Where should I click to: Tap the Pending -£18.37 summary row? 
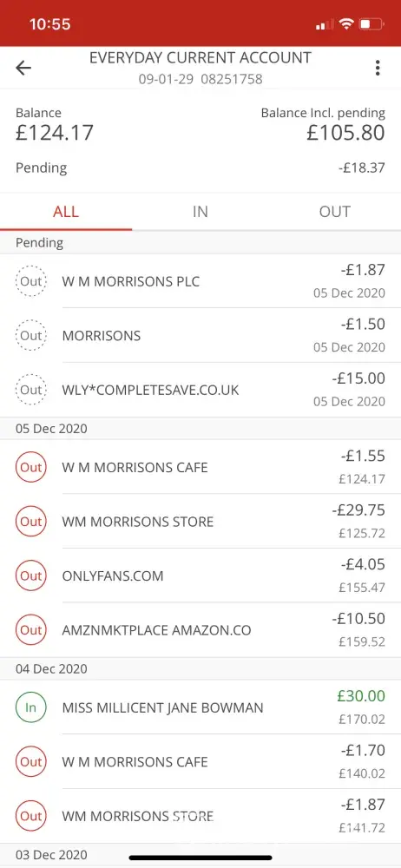[x=200, y=168]
